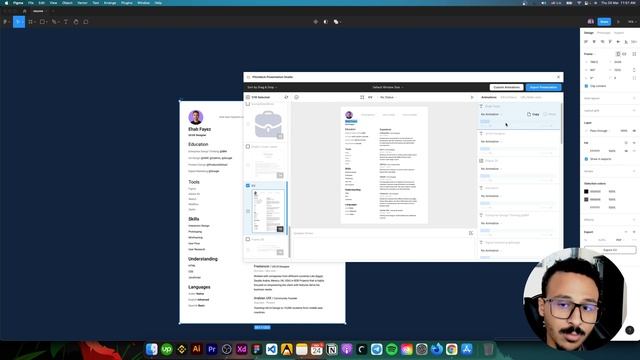Image resolution: width=640 pixels, height=360 pixels.
Task: Open Adobe XD from the dock
Action: 241,349
